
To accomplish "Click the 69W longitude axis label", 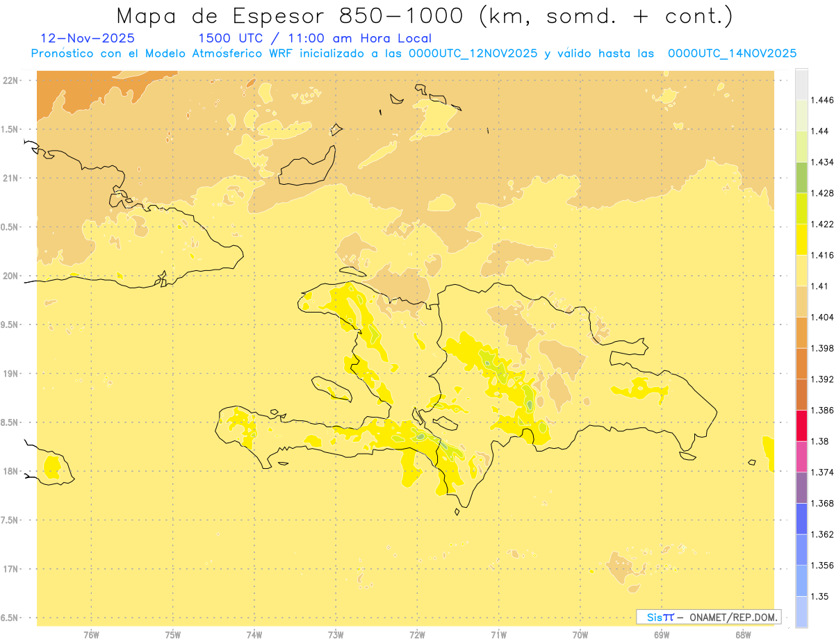I will coord(662,635).
